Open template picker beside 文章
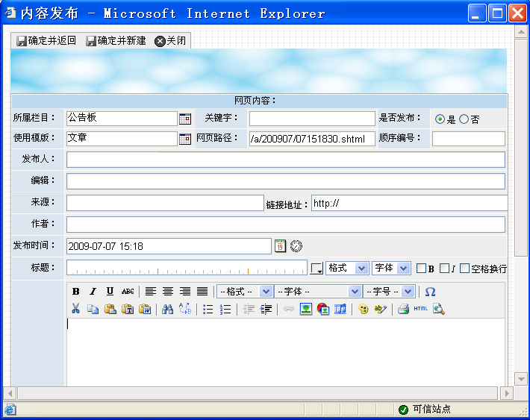Viewport: 530px width, 420px height. tap(185, 139)
